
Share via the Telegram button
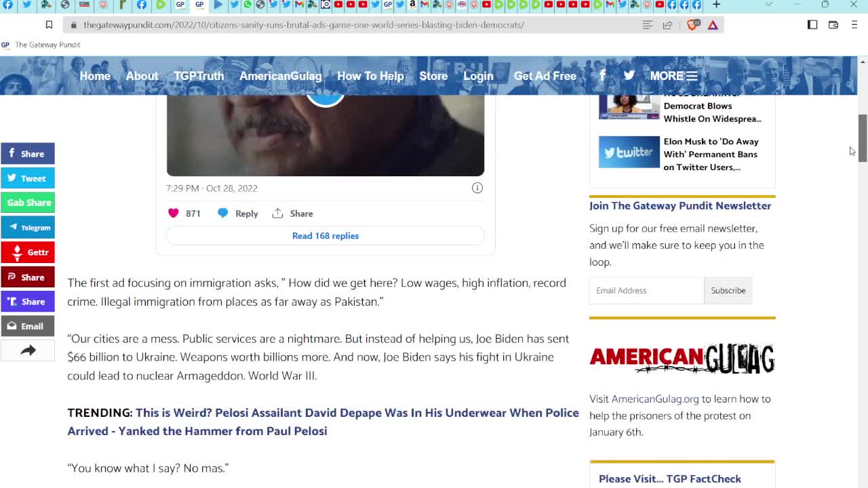(x=28, y=228)
